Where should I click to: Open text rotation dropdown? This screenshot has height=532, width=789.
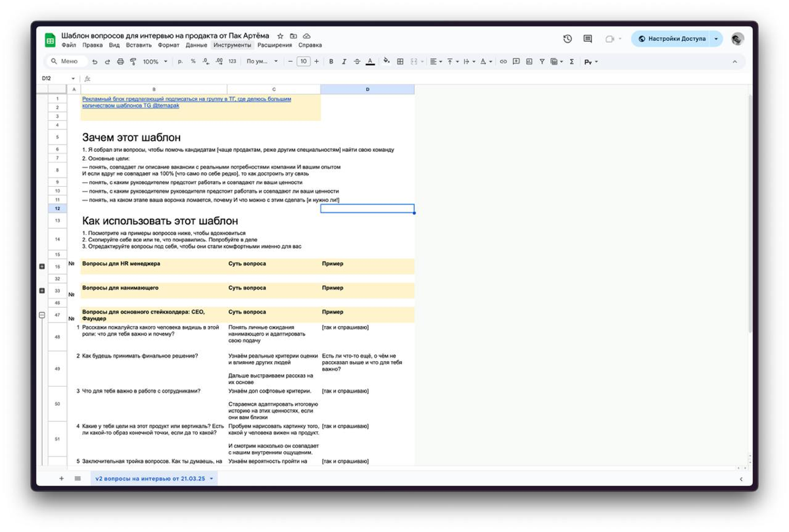coord(486,62)
